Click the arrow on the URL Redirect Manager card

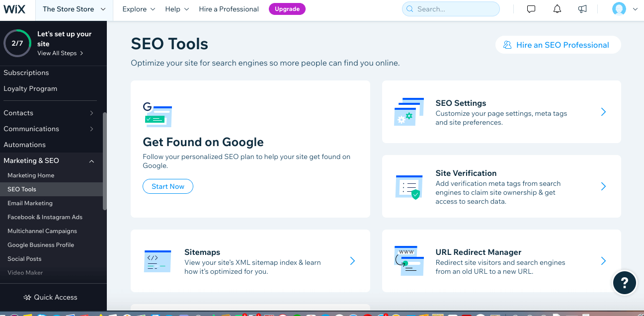(603, 261)
